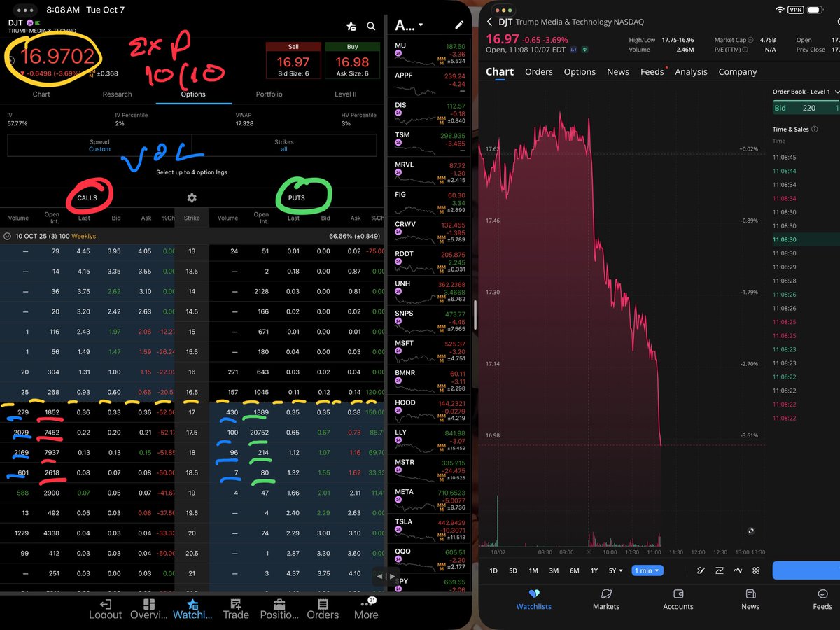Tap the blue trade button beside chart tools
The width and height of the screenshot is (840, 630).
click(806, 570)
